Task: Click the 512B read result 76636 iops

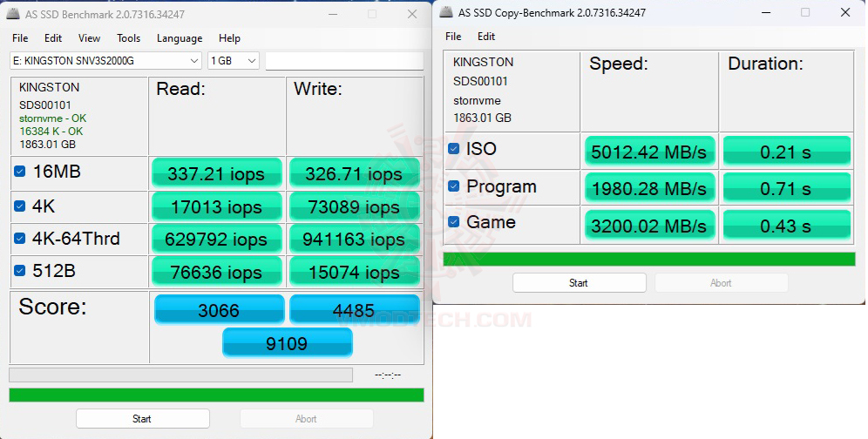Action: coord(216,272)
